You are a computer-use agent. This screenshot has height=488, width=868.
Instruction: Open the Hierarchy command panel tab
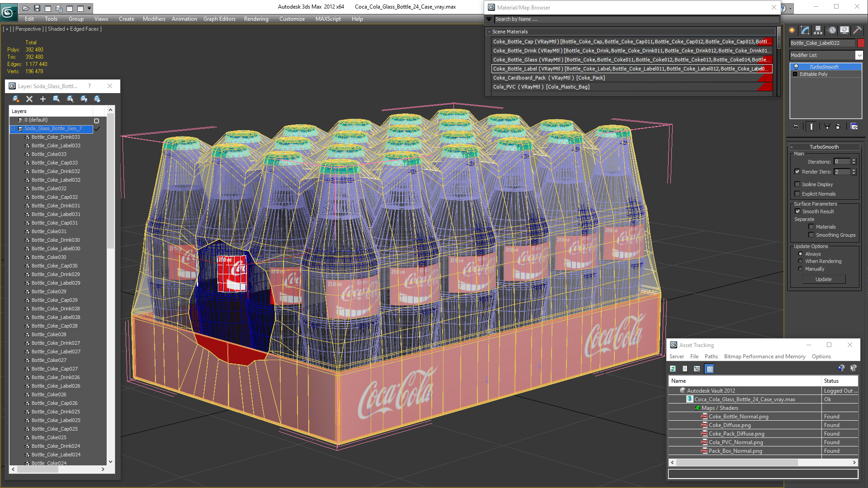(818, 30)
